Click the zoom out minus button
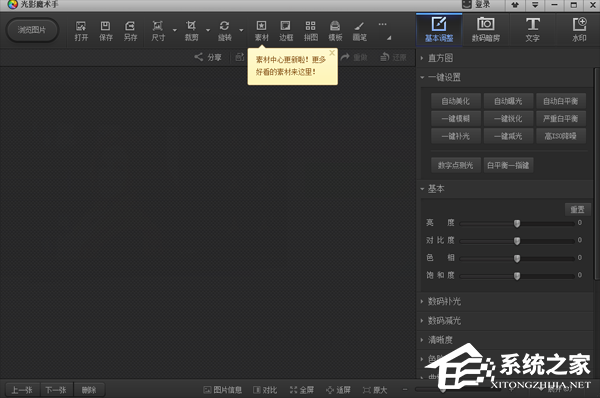The height and width of the screenshot is (398, 600). point(405,390)
